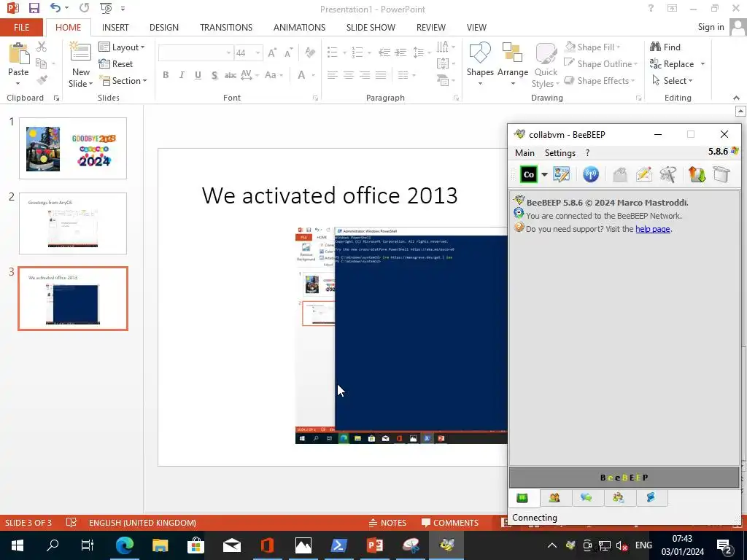Screen dimensions: 747x560
Task: Toggle Underline formatting
Action: pos(198,75)
